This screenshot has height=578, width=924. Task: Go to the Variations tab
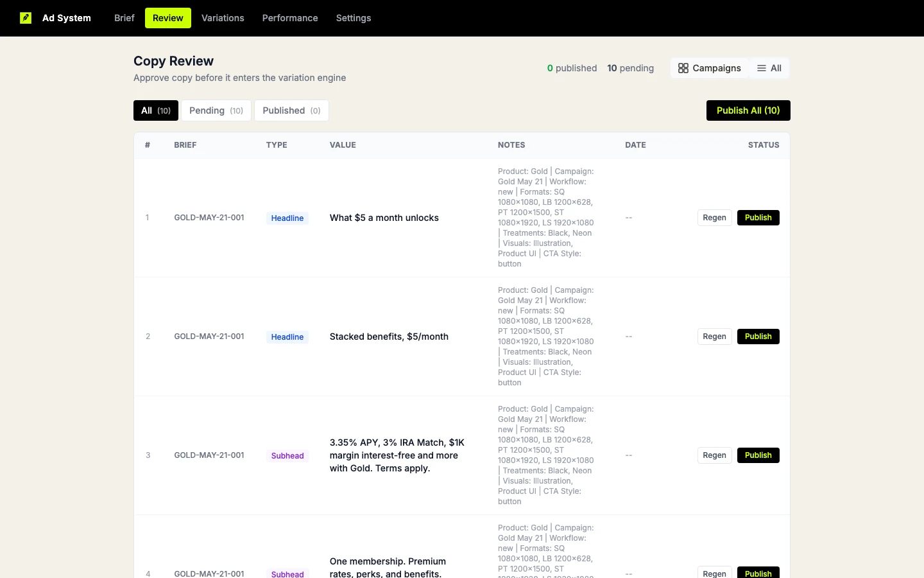[223, 18]
